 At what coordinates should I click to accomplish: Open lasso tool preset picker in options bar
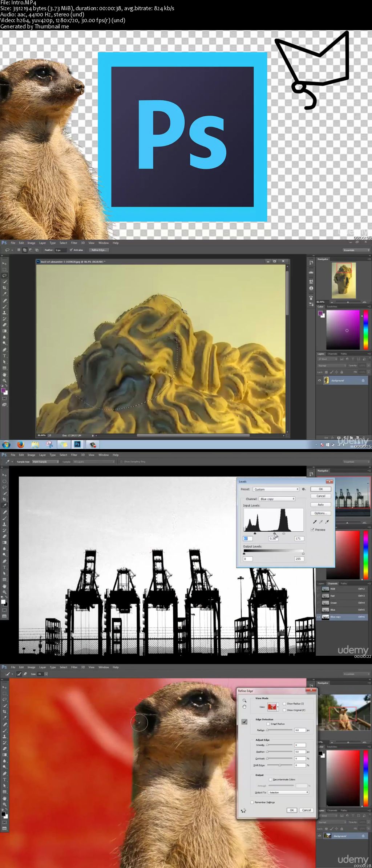(x=9, y=250)
